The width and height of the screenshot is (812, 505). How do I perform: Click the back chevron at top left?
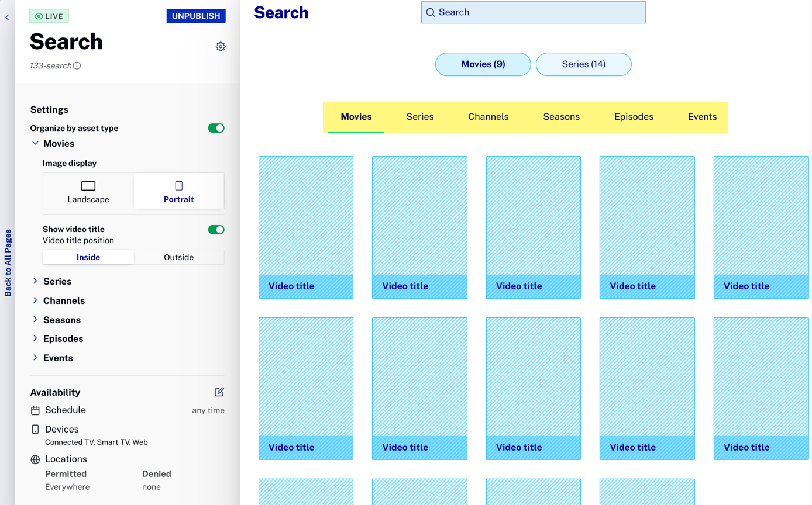7,18
